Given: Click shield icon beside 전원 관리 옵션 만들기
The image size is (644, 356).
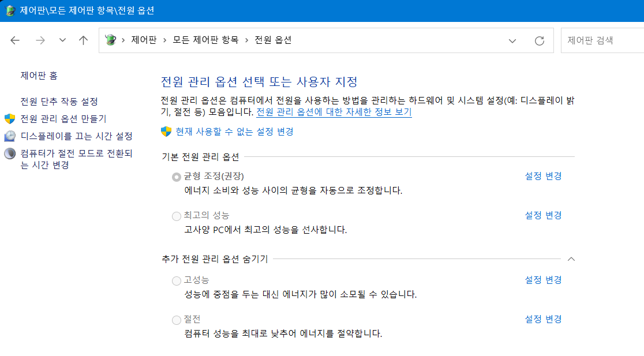Looking at the screenshot, I should coord(10,119).
